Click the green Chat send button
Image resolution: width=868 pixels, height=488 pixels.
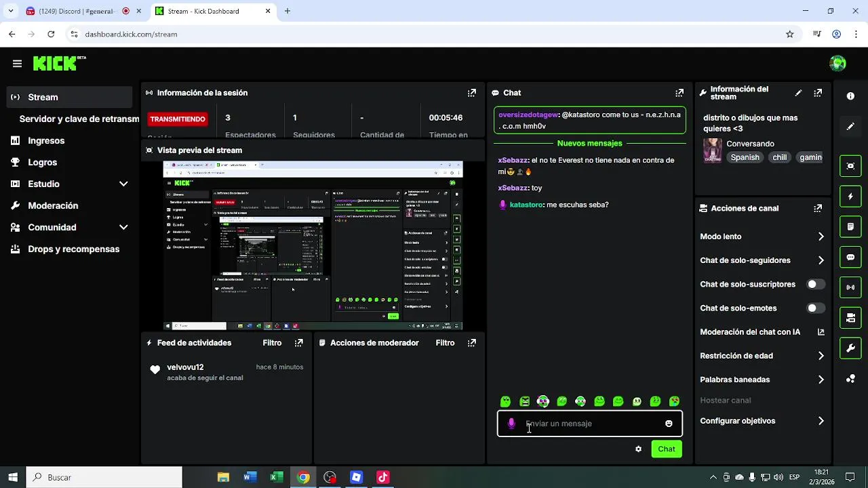[667, 449]
